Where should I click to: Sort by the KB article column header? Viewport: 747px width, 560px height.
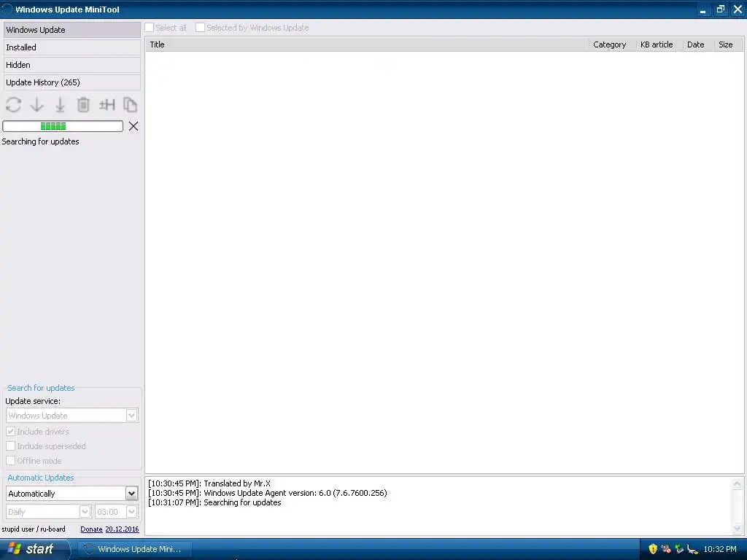[659, 44]
